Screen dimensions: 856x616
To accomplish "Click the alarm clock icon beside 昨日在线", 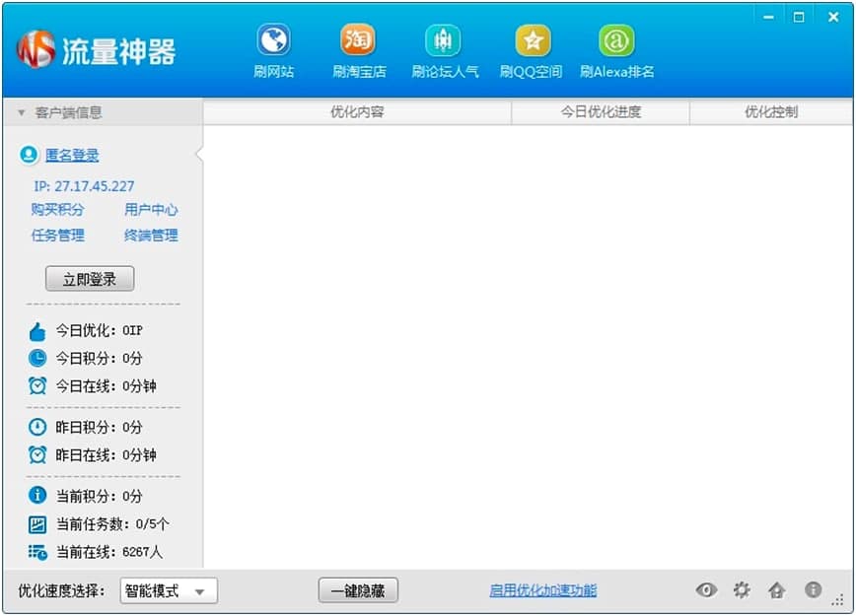I will tap(37, 454).
